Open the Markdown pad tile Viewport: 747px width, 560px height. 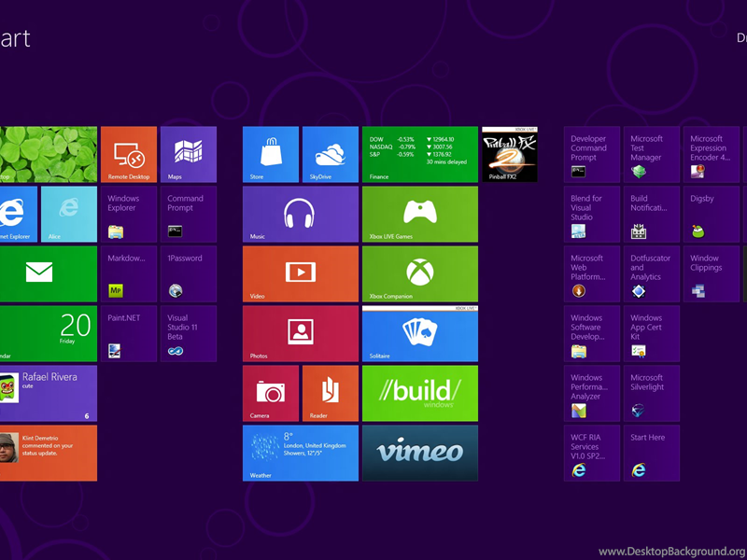(129, 273)
